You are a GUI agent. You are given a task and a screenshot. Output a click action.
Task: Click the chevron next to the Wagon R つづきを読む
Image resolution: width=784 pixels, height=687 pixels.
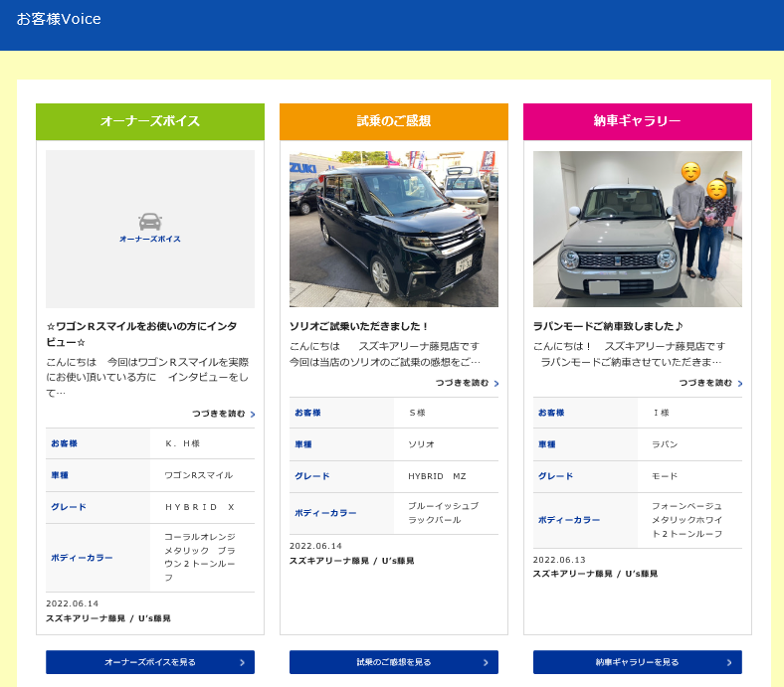[x=253, y=415]
